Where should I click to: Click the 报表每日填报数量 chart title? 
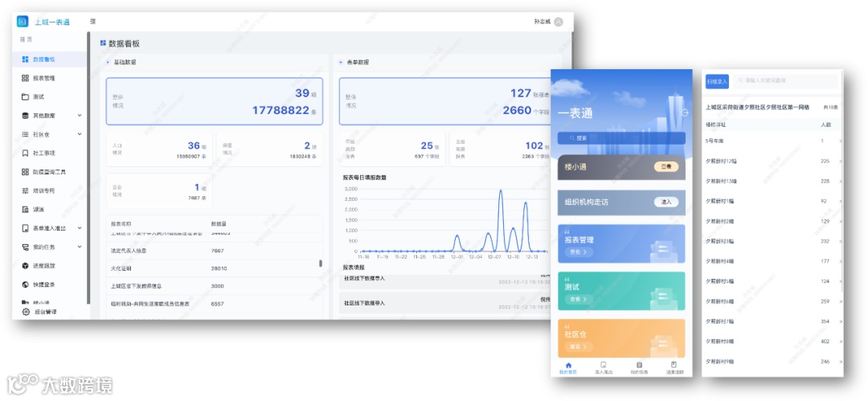click(x=364, y=178)
